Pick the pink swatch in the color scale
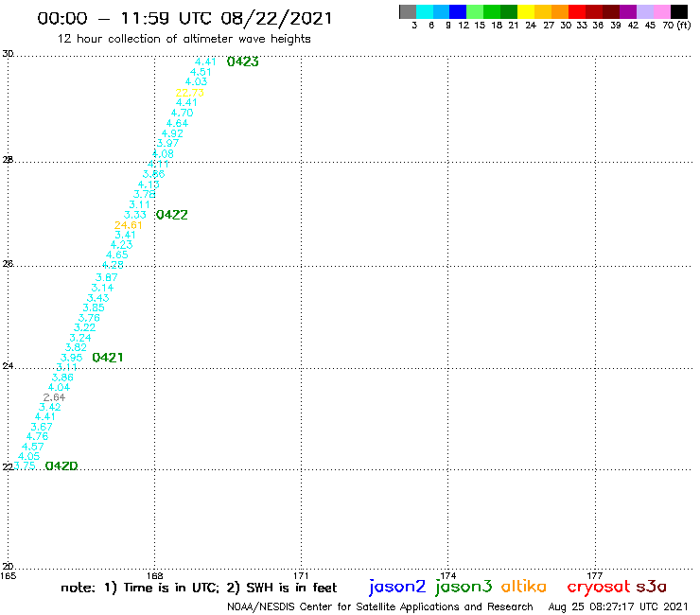The height and width of the screenshot is (615, 700). click(662, 11)
